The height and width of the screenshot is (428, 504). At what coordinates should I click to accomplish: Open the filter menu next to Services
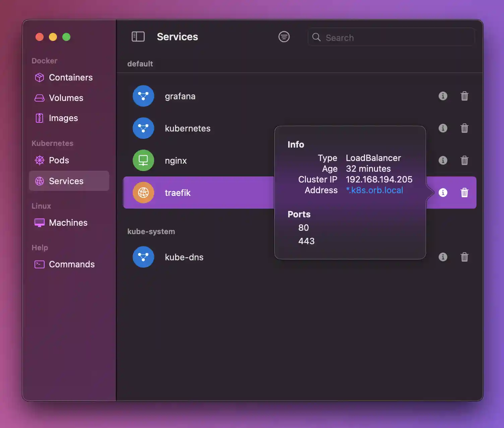click(x=284, y=37)
